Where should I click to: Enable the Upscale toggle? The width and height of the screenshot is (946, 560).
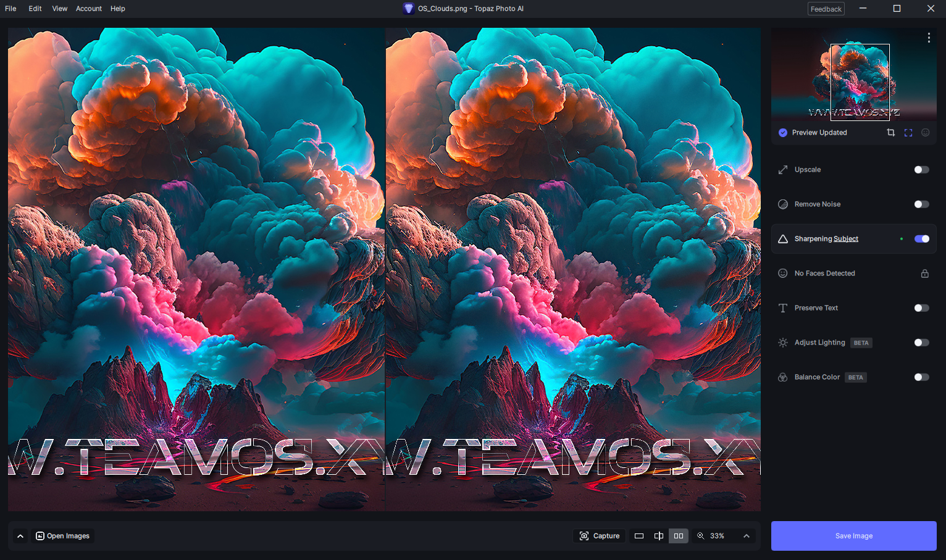point(921,170)
